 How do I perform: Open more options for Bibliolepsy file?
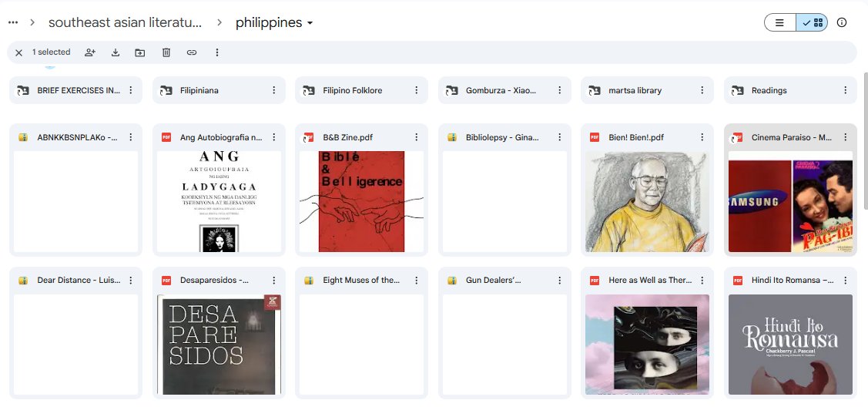point(559,137)
